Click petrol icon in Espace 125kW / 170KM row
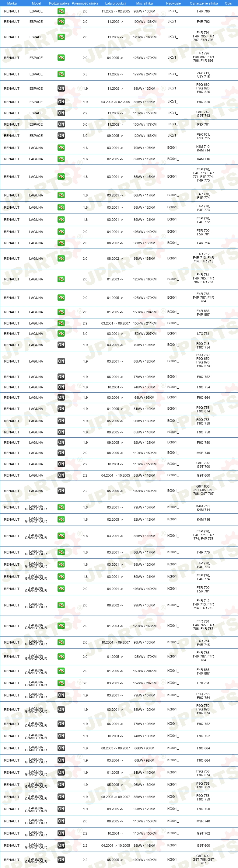238x868 pixels. [x=61, y=57]
